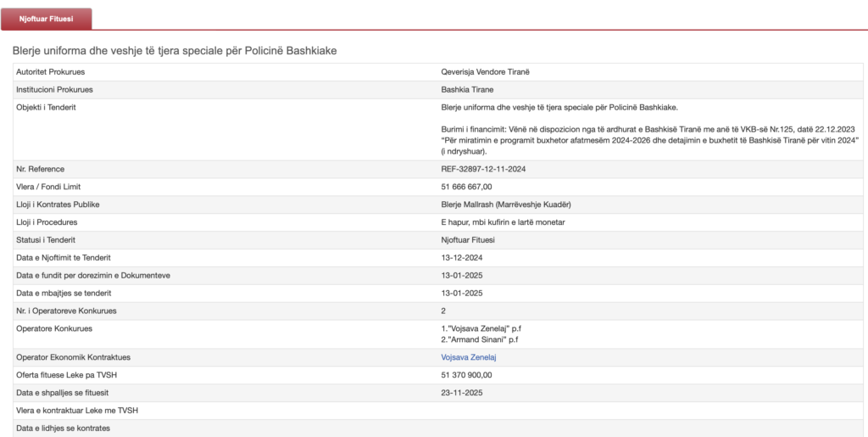Select limit fund value 51 666 667,00

point(466,187)
